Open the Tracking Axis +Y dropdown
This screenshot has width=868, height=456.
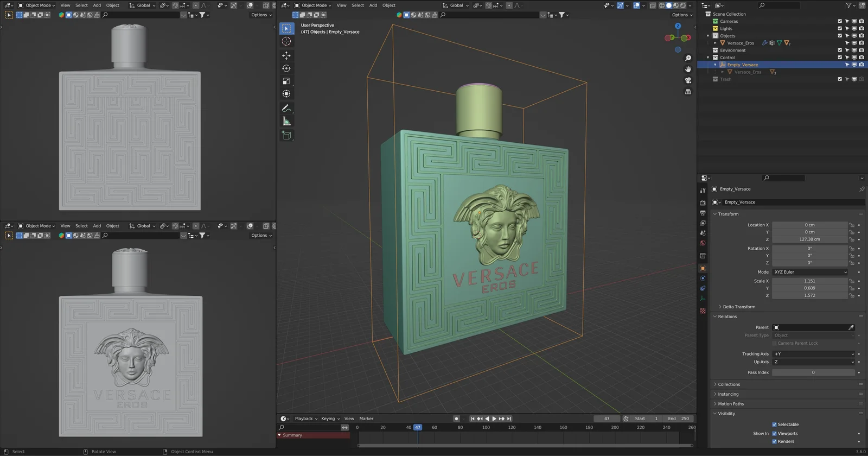pyautogui.click(x=814, y=354)
